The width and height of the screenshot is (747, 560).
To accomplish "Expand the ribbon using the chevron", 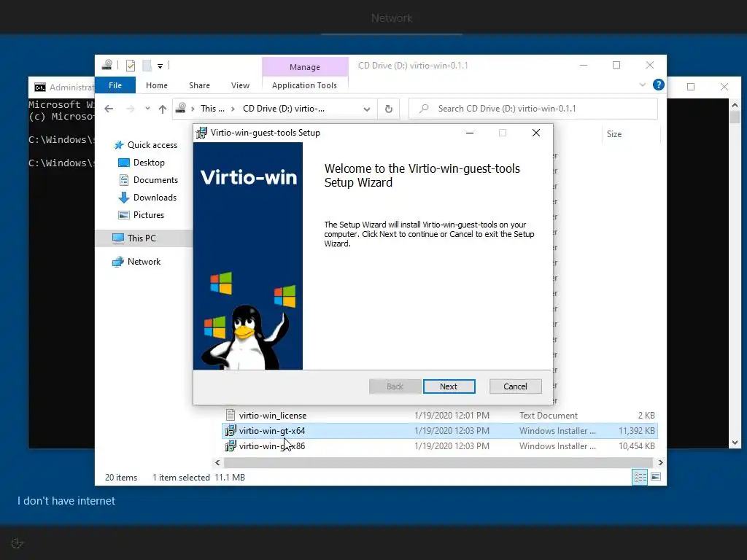I will click(x=642, y=85).
